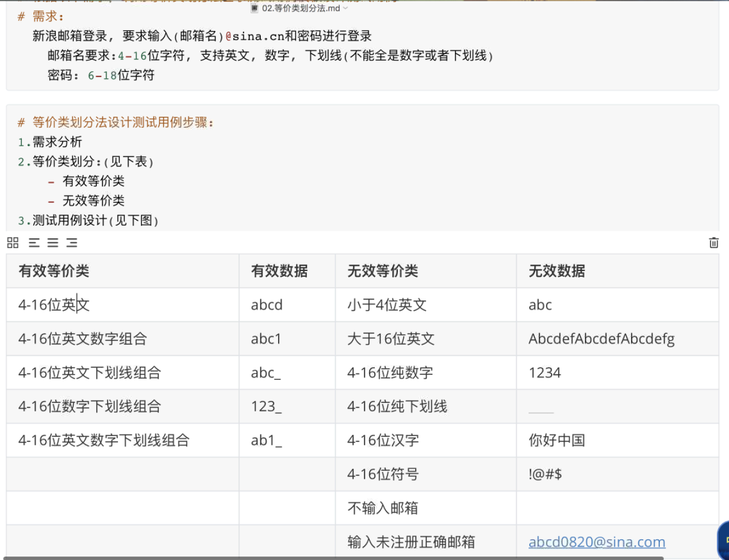Click the 4-16位数字下划线组合 cell
The image size is (729, 560).
tap(123, 407)
